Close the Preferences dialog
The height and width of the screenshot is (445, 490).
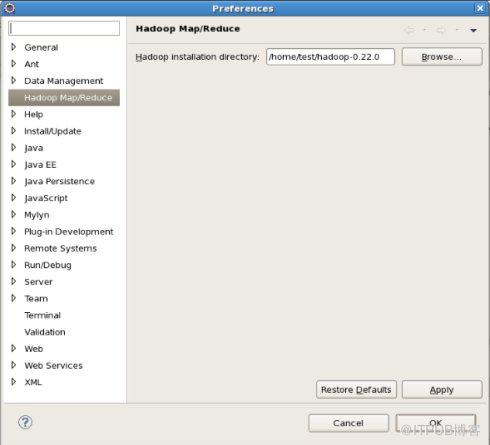(480, 8)
